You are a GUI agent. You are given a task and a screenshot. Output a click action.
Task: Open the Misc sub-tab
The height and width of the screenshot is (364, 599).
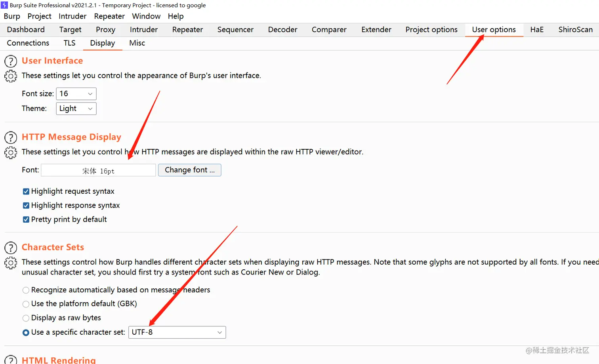pos(137,43)
